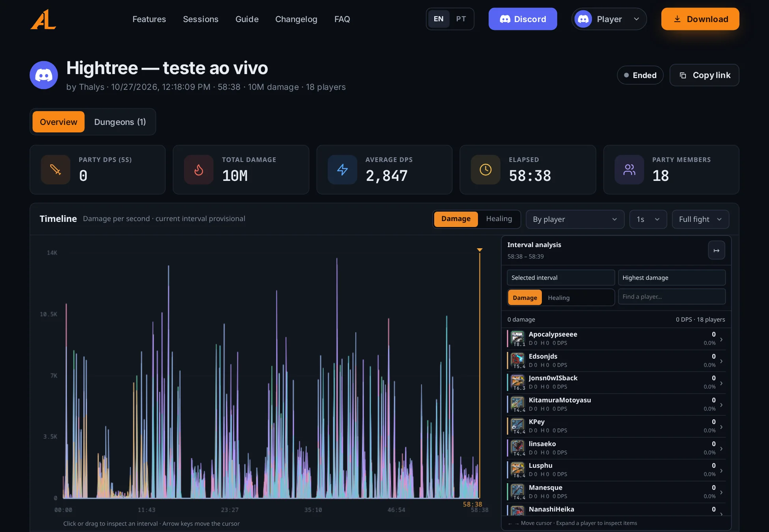Image resolution: width=769 pixels, height=532 pixels.
Task: Click linsaeko T4.4 weapon icon
Action: 517,447
